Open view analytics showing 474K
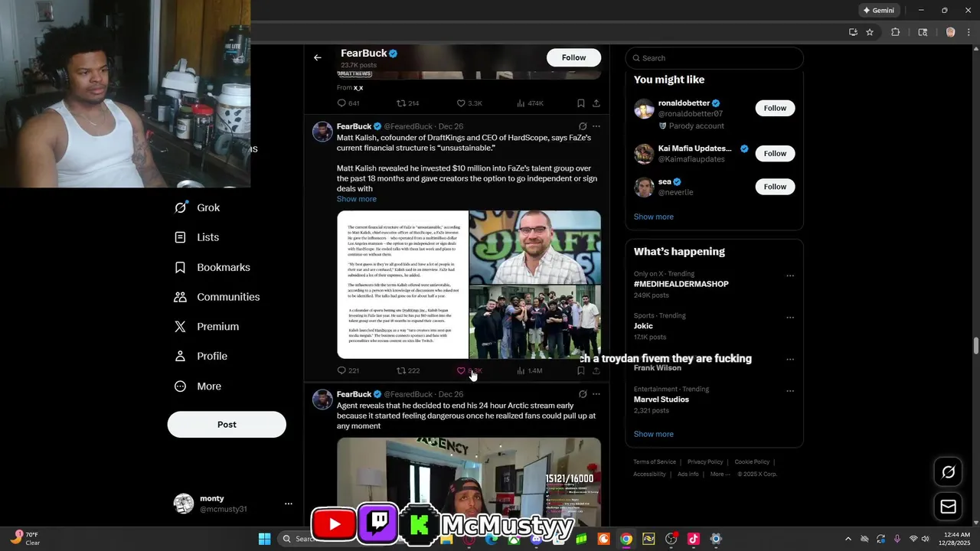980x551 pixels. [521, 103]
